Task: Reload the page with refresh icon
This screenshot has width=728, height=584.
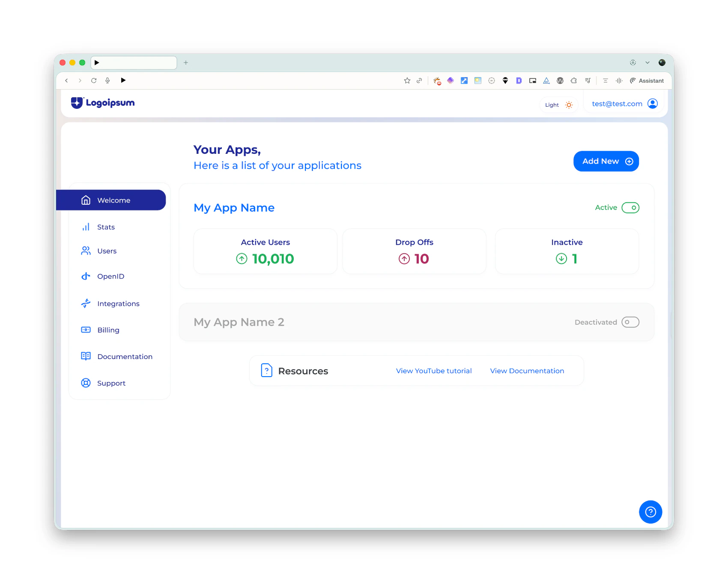Action: pyautogui.click(x=94, y=81)
